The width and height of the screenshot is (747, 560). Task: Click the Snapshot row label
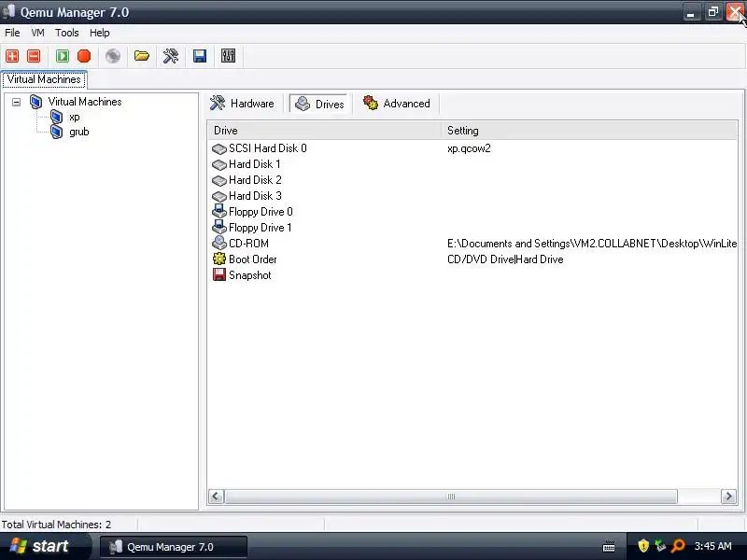pyautogui.click(x=249, y=275)
